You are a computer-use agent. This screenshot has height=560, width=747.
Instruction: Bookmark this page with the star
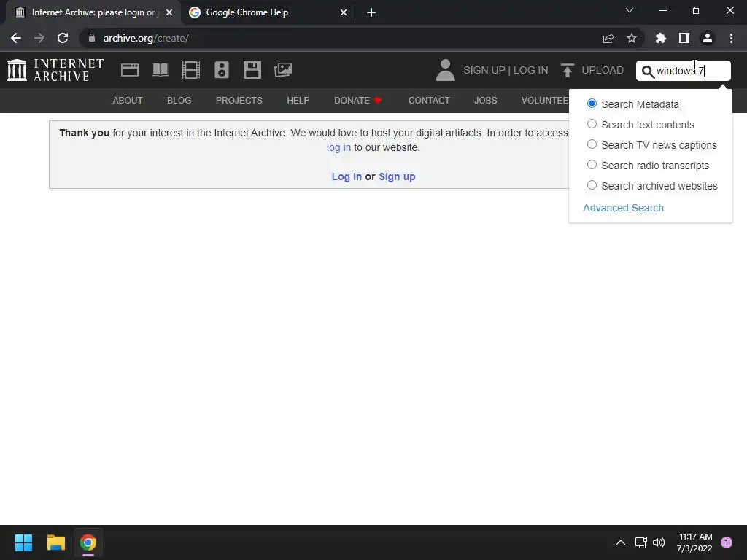[x=632, y=38]
